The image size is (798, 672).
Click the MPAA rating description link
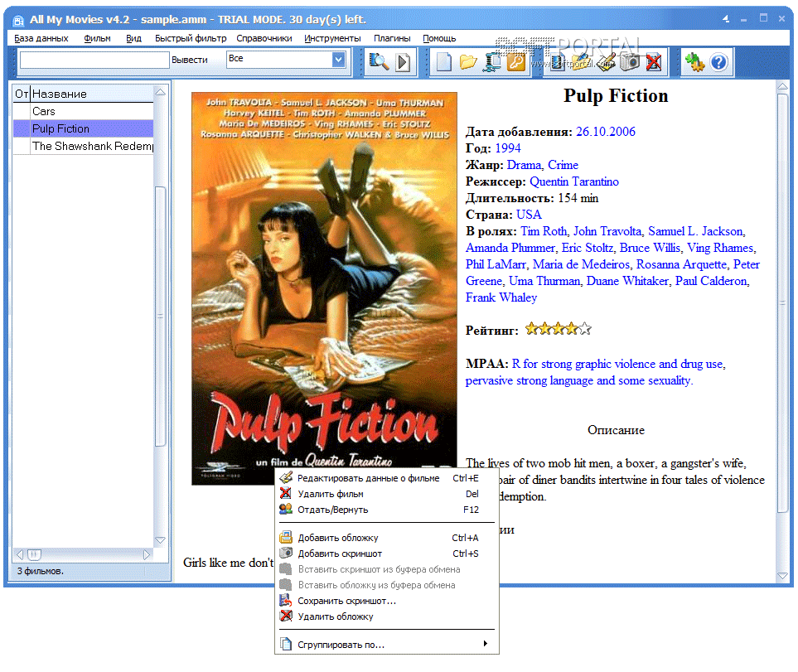pyautogui.click(x=596, y=372)
